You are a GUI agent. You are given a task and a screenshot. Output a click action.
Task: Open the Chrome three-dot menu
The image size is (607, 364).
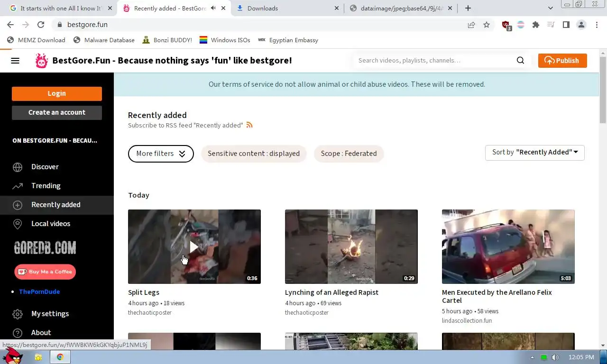click(597, 25)
